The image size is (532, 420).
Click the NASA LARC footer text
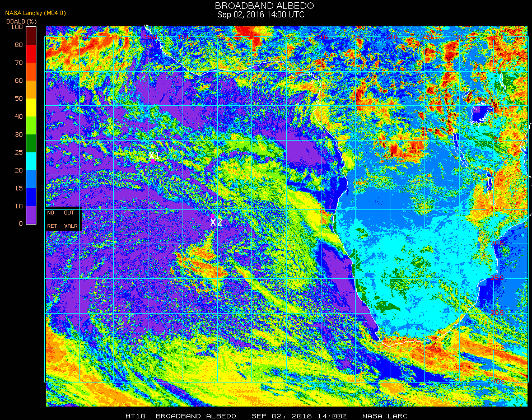[x=385, y=416]
